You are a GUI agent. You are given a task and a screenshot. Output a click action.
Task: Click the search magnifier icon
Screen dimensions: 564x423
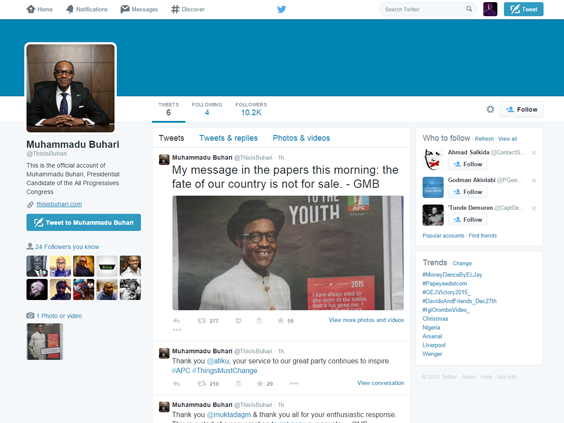pos(469,9)
